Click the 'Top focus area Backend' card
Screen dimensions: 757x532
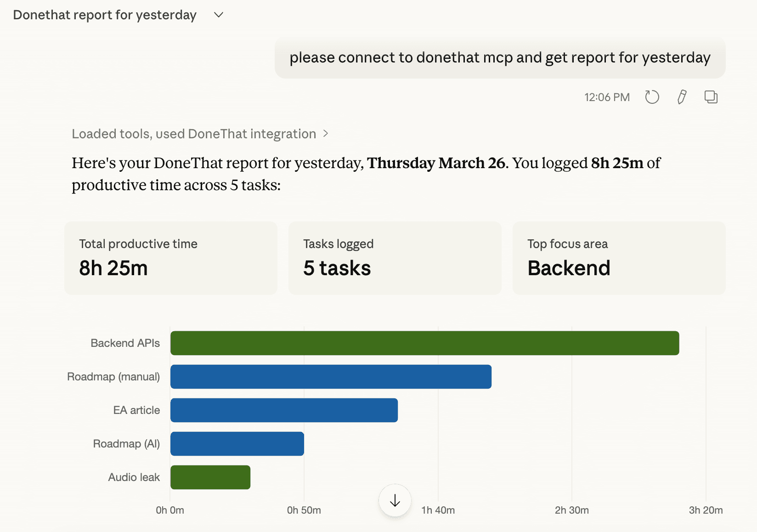[x=618, y=258]
